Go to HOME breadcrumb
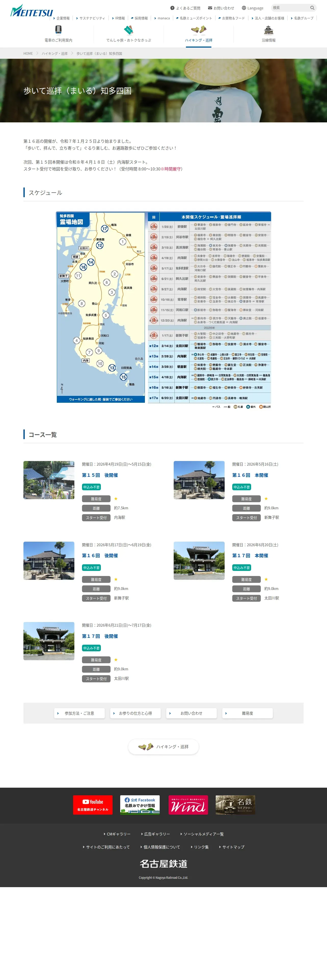 coord(28,54)
